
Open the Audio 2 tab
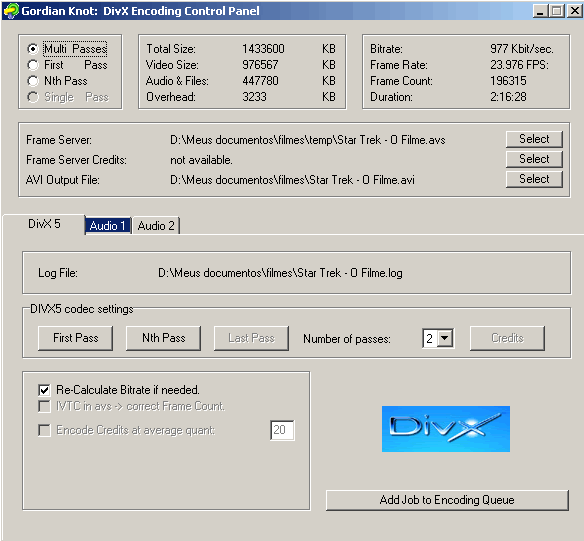point(156,226)
